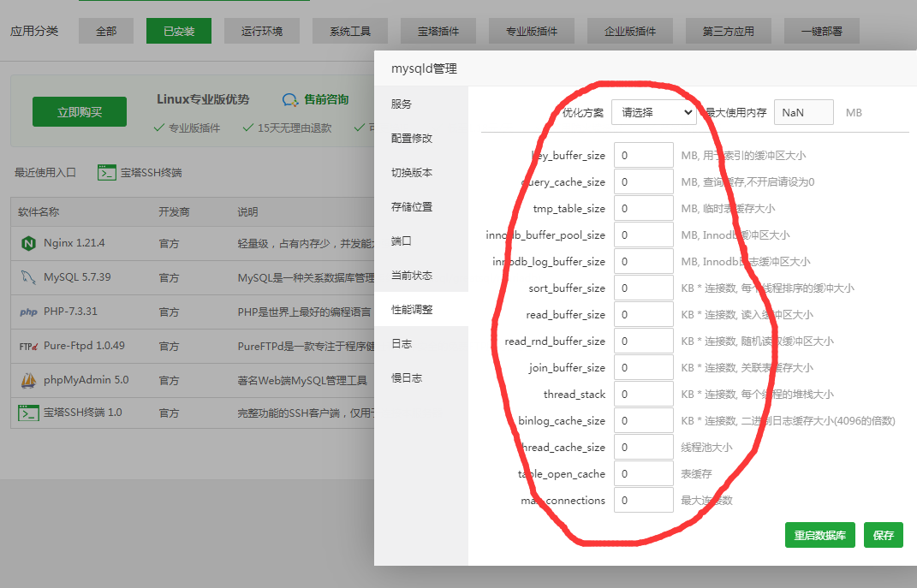Open 当前状态 sidebar item
This screenshot has height=588, width=917.
tap(421, 276)
